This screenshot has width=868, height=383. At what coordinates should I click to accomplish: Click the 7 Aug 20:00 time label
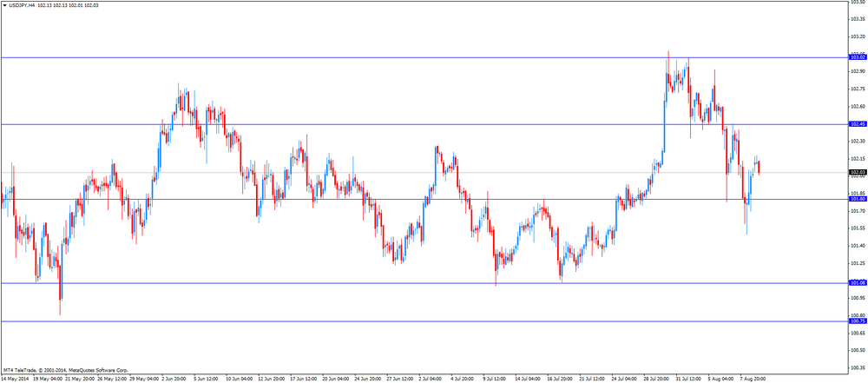[x=753, y=380]
